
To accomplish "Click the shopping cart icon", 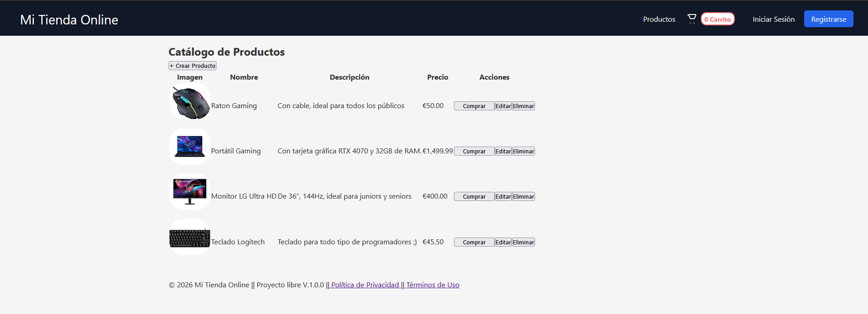I will coord(691,19).
